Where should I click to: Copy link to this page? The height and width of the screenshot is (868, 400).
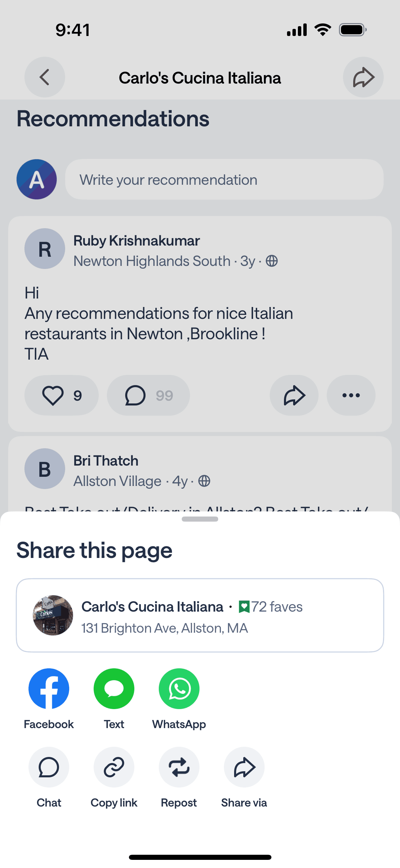coord(114,767)
